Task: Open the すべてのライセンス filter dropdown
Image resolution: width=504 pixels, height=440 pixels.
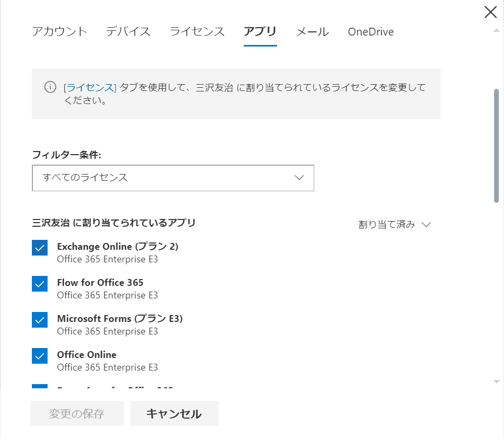Action: (x=173, y=178)
